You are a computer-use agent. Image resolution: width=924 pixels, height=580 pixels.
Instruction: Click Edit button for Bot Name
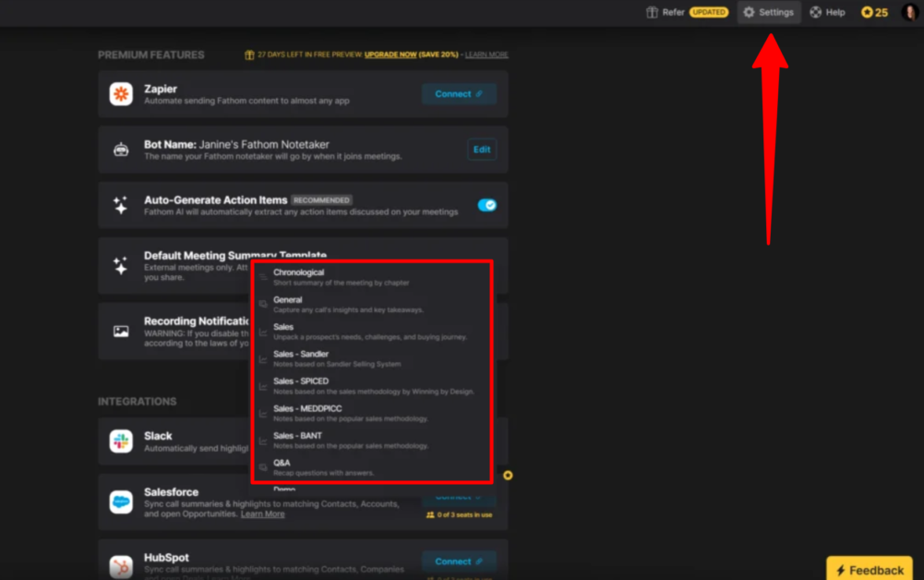pyautogui.click(x=482, y=150)
